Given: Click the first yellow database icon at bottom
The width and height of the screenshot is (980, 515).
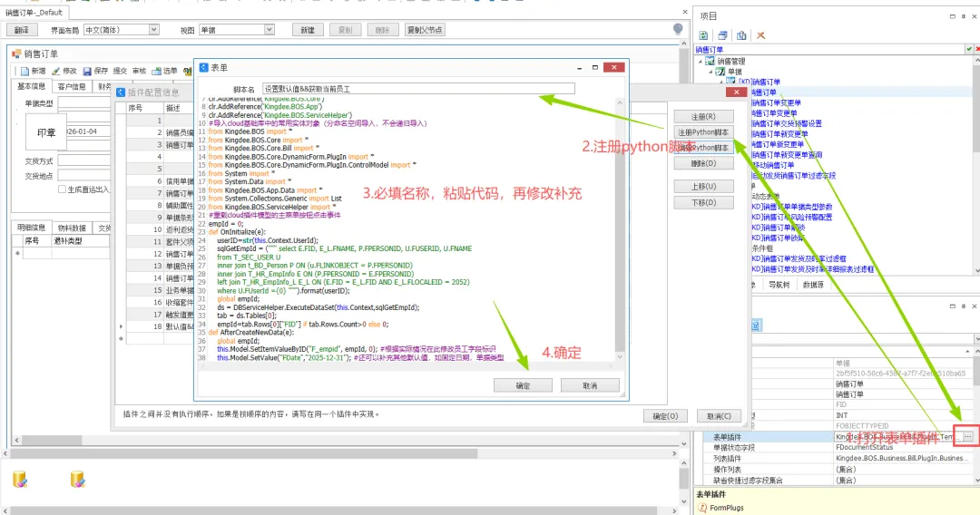Looking at the screenshot, I should click(x=20, y=479).
